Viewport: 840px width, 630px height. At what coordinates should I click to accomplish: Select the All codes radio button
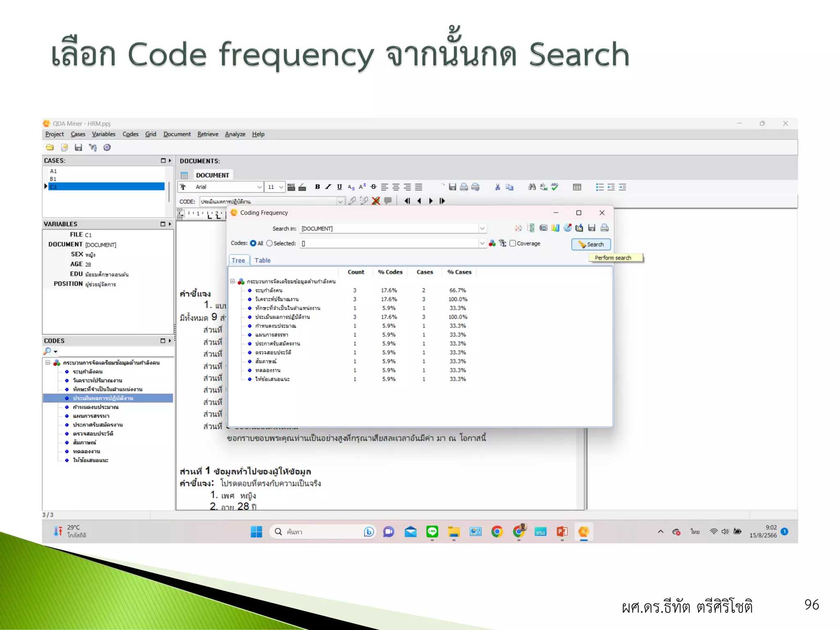(x=253, y=243)
